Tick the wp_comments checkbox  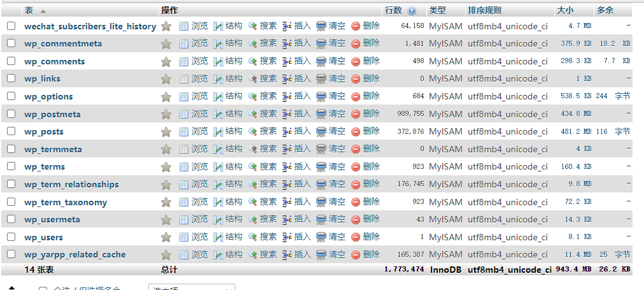pyautogui.click(x=11, y=61)
